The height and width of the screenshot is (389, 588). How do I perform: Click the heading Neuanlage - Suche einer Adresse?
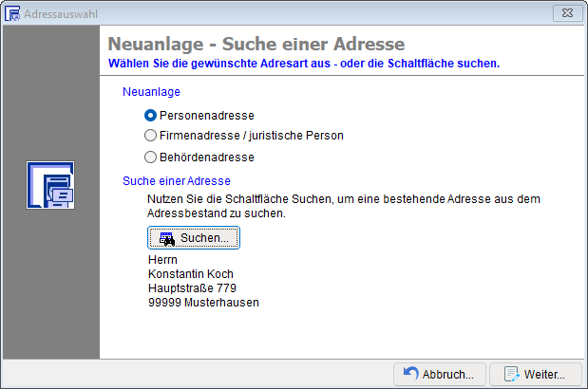[256, 45]
